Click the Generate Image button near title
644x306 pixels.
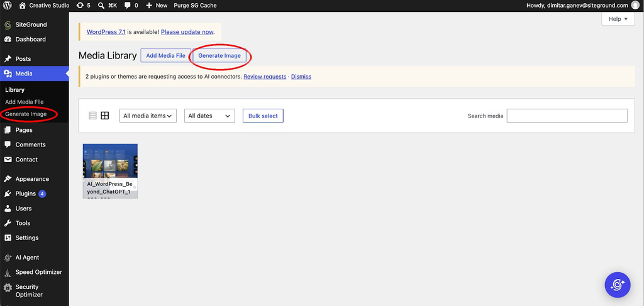(219, 55)
